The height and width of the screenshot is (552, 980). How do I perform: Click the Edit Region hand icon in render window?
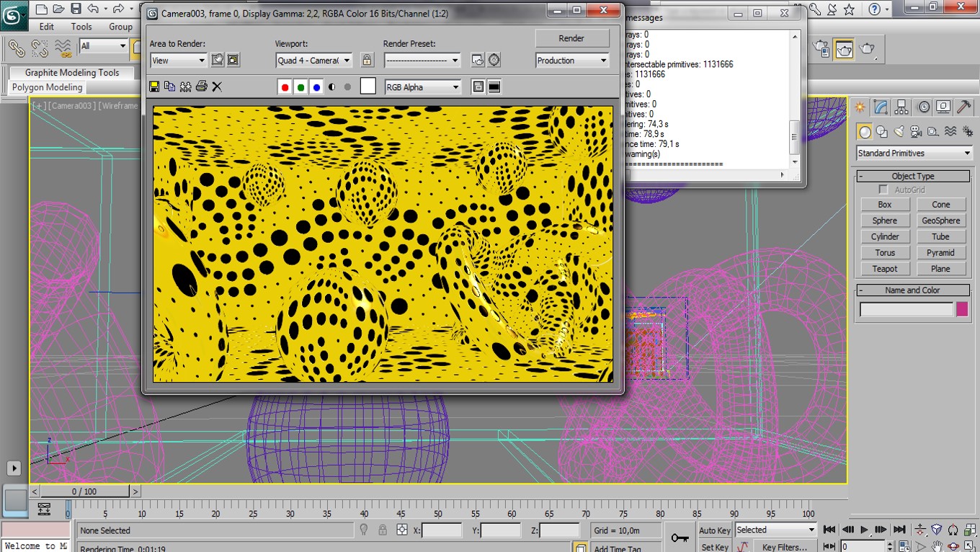(217, 60)
